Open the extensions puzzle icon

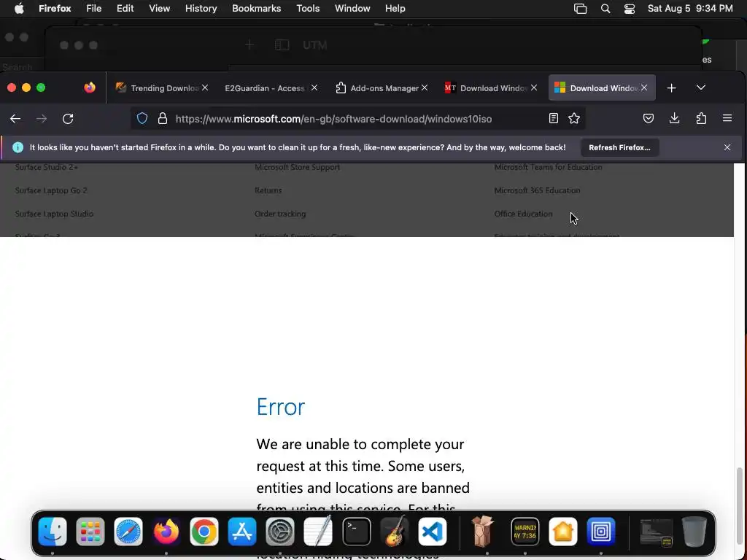click(701, 119)
